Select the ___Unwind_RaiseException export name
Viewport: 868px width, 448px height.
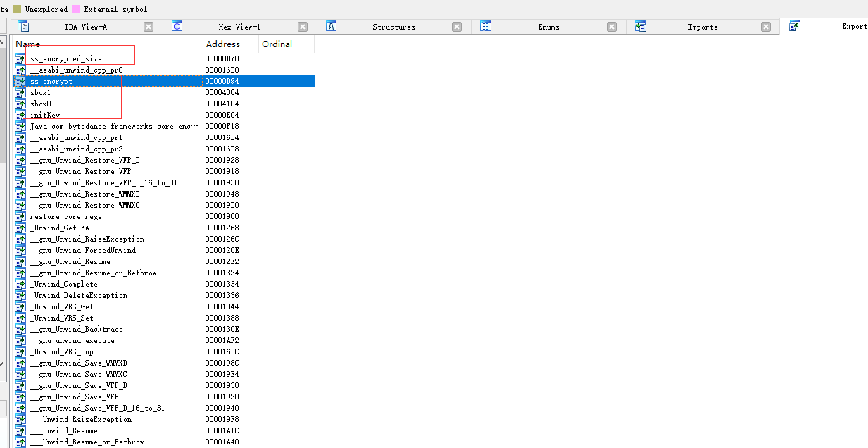pyautogui.click(x=81, y=420)
